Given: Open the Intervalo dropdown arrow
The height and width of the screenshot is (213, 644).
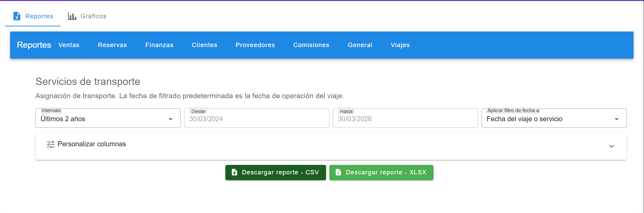Looking at the screenshot, I should tap(171, 119).
